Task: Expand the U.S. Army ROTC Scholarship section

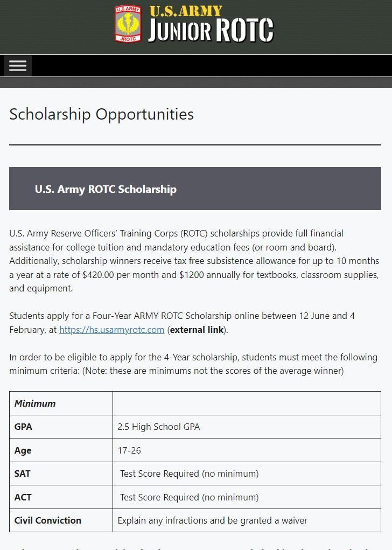Action: [106, 189]
